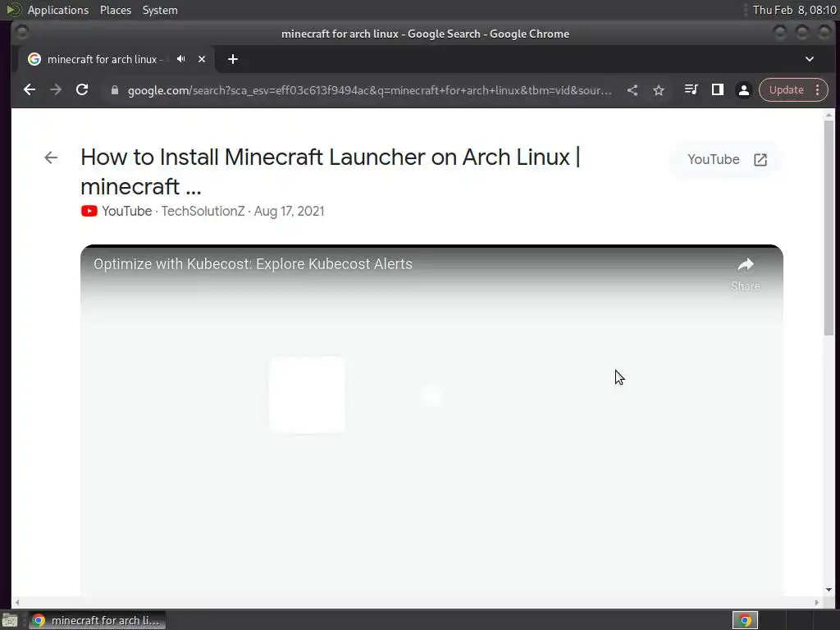The width and height of the screenshot is (840, 630).
Task: Open the Places menu
Action: pos(115,10)
